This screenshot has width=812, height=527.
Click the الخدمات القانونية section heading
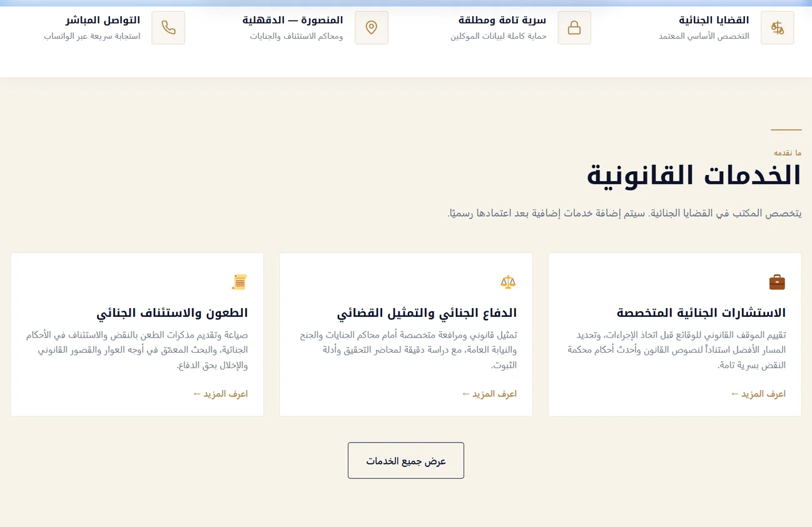tap(694, 176)
